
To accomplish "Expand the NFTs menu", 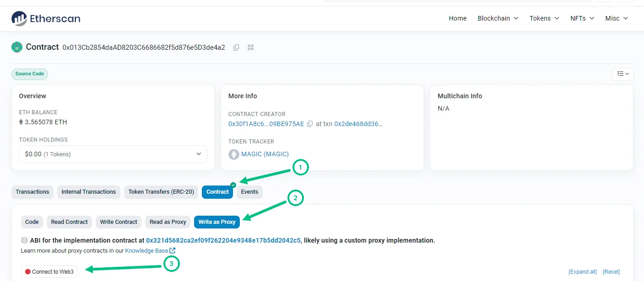I will click(582, 18).
